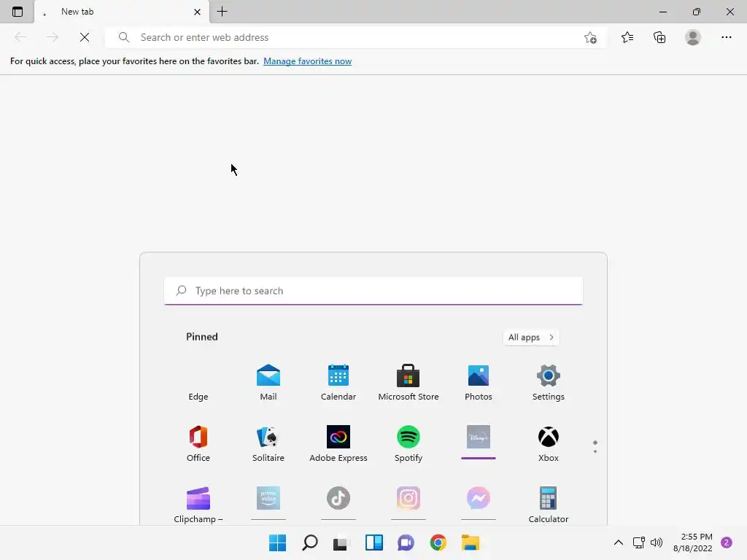Open Widgets from taskbar
Image resolution: width=747 pixels, height=560 pixels.
pyautogui.click(x=374, y=542)
